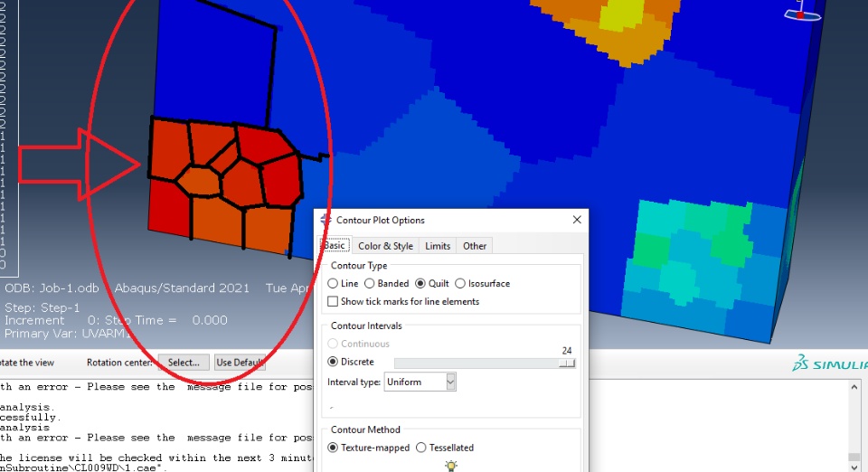
Task: Click the message area scroll up arrow
Action: point(854,387)
